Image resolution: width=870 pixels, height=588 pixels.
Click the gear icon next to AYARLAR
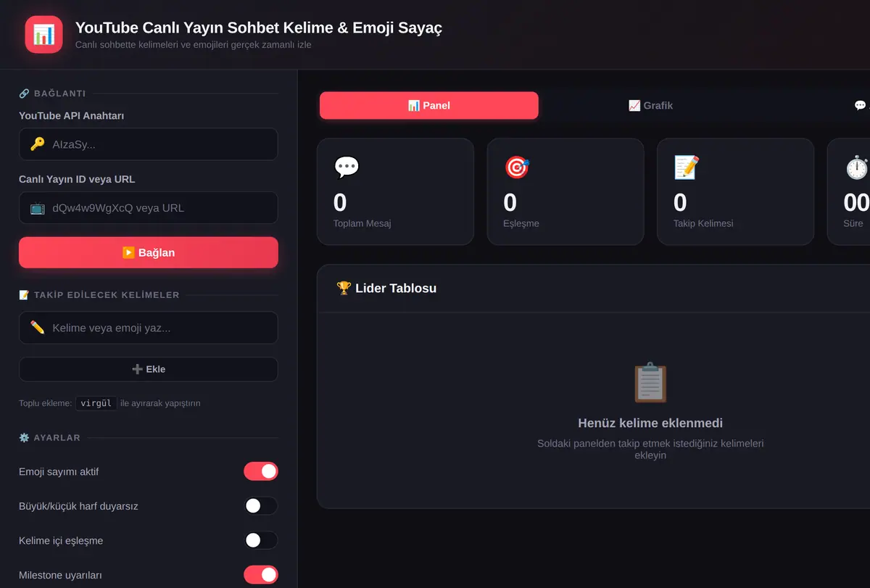[24, 438]
